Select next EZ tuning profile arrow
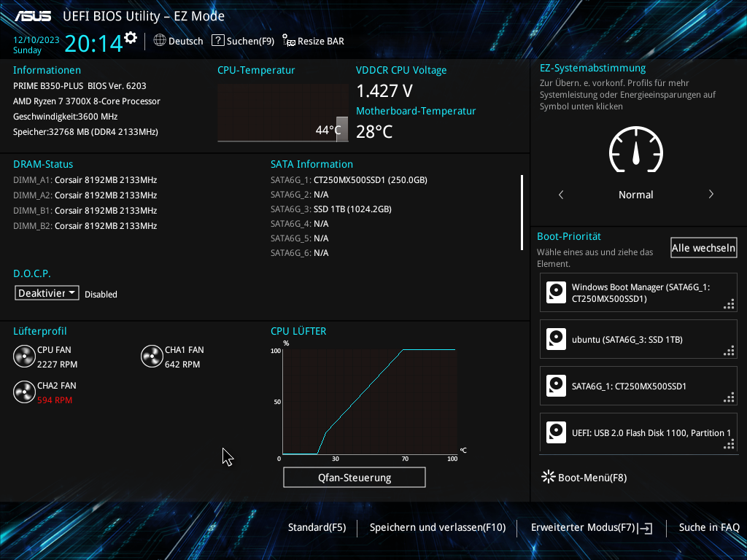Image resolution: width=747 pixels, height=560 pixels. coord(711,194)
